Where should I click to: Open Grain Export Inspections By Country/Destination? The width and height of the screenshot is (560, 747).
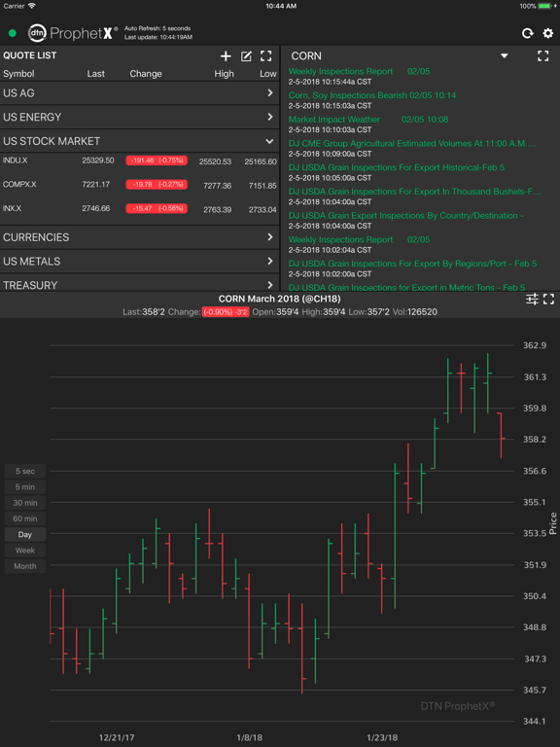(x=405, y=216)
